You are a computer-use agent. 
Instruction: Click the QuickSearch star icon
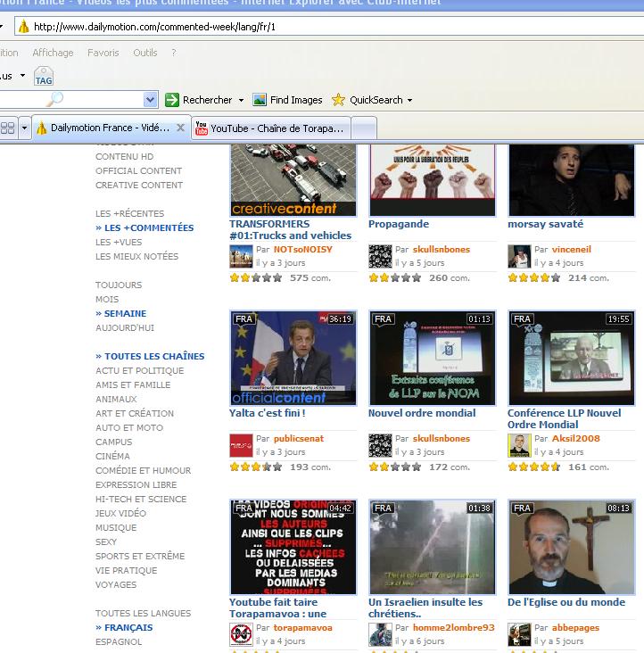point(338,100)
